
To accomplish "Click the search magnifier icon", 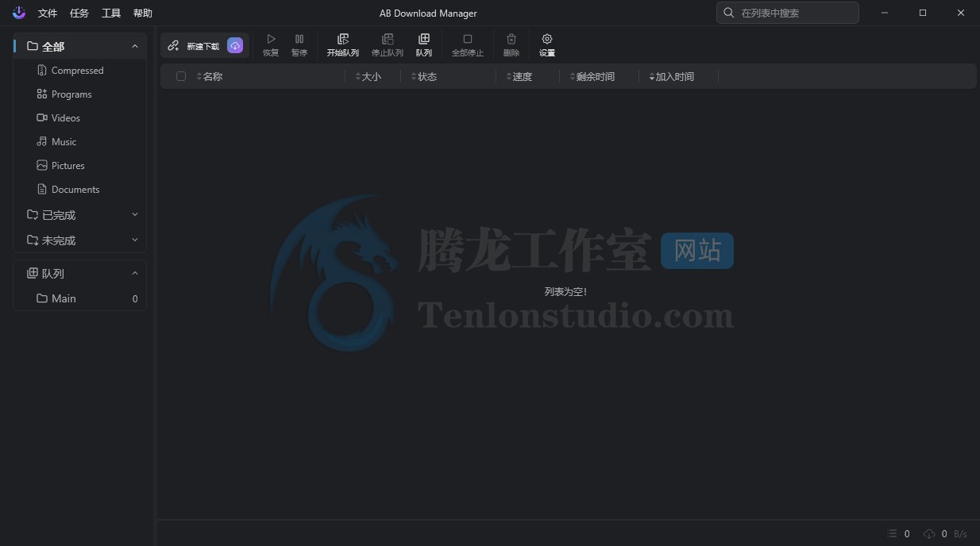I will 729,13.
